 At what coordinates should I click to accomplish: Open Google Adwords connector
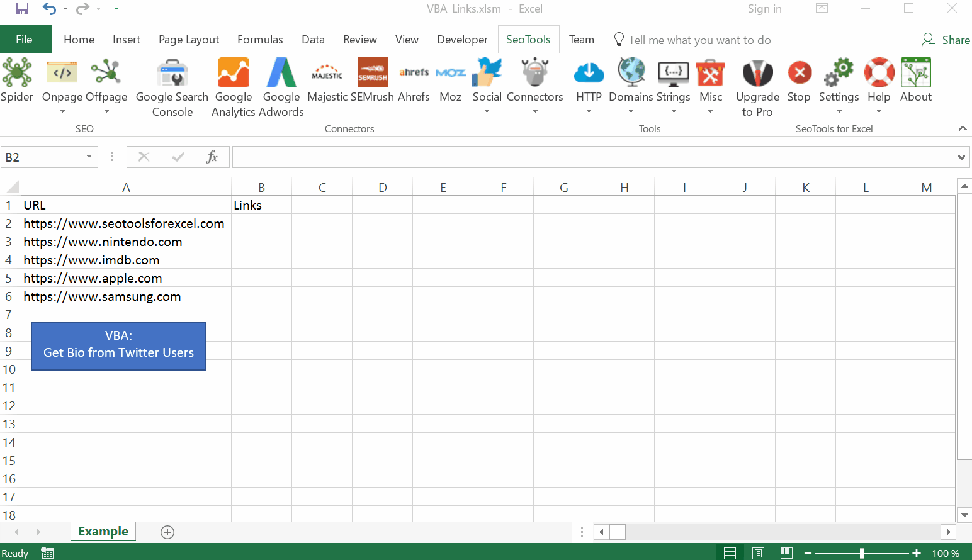point(281,87)
